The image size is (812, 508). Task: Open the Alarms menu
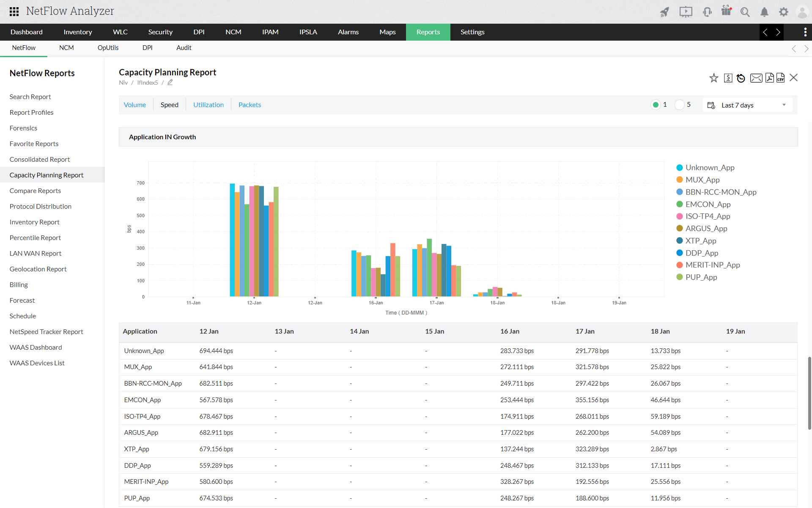pos(348,32)
